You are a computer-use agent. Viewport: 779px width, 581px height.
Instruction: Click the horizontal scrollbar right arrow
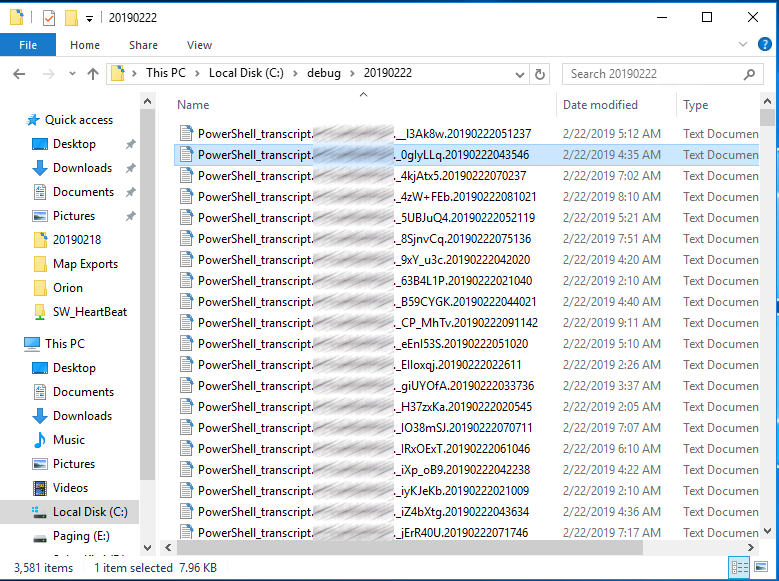[751, 548]
